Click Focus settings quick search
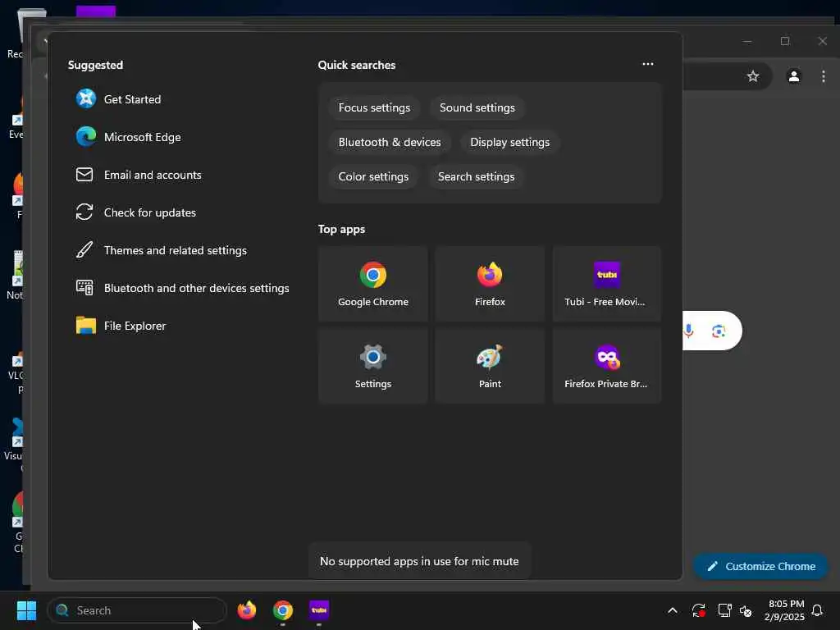Viewport: 840px width, 630px height. tap(374, 107)
